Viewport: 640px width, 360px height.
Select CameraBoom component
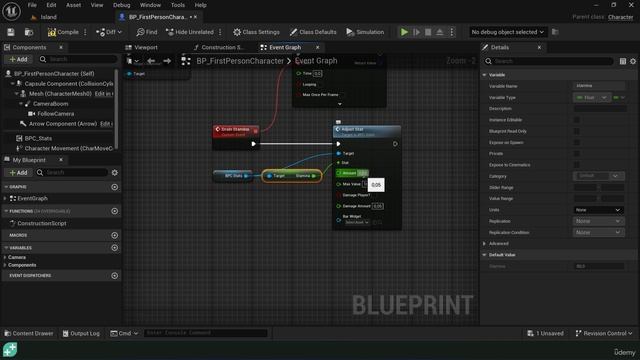[50, 104]
